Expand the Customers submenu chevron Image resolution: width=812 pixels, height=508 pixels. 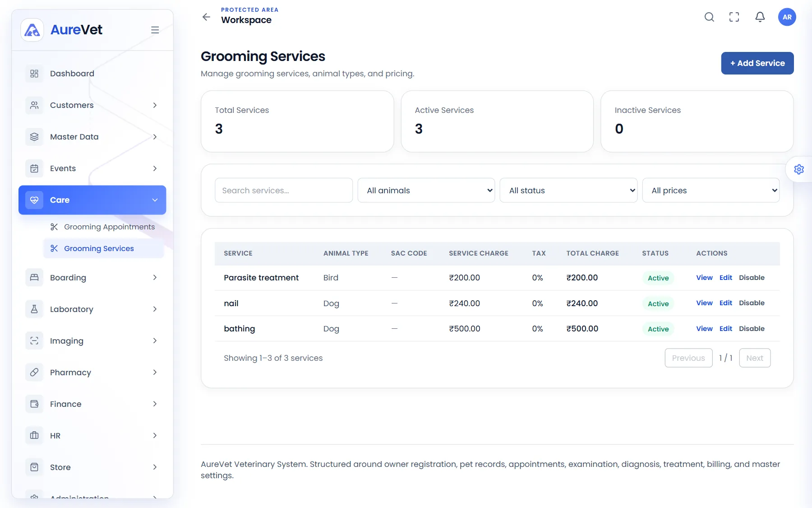click(155, 105)
